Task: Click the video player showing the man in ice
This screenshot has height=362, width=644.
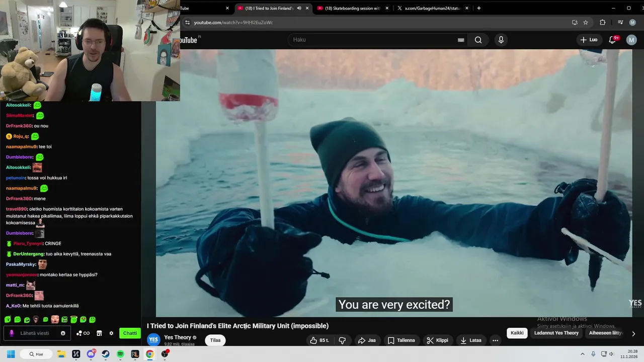Action: coord(394,183)
